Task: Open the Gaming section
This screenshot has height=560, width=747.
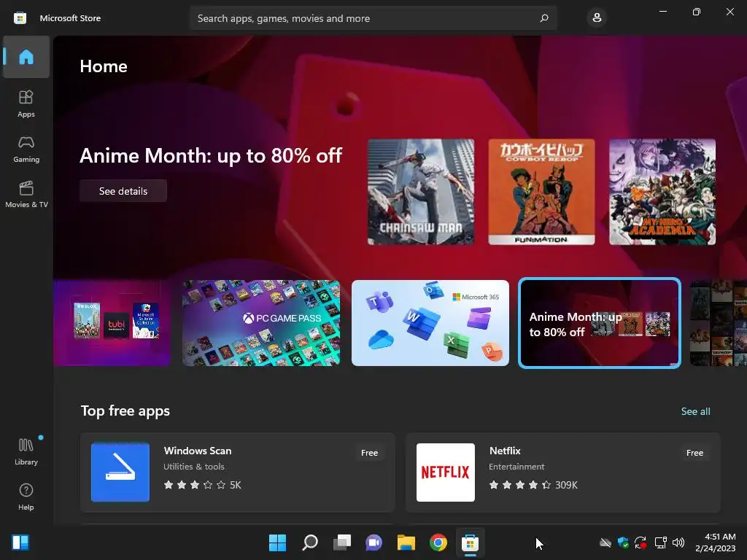Action: (x=26, y=149)
